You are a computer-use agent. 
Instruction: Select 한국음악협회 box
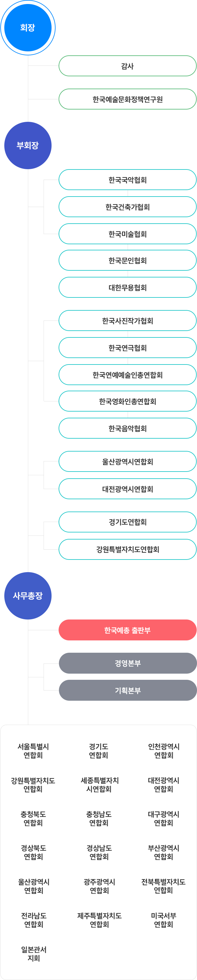coord(128,428)
